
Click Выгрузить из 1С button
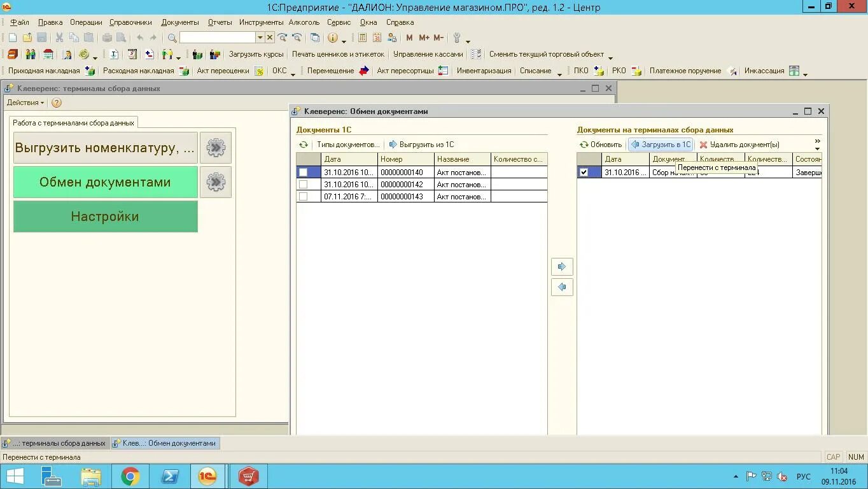pos(421,145)
